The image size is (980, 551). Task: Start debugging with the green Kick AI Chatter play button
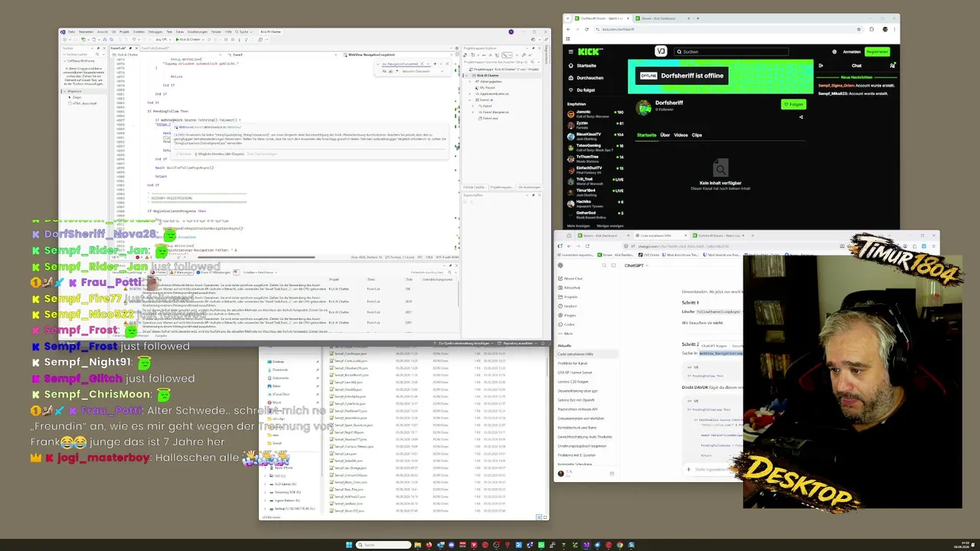(178, 39)
